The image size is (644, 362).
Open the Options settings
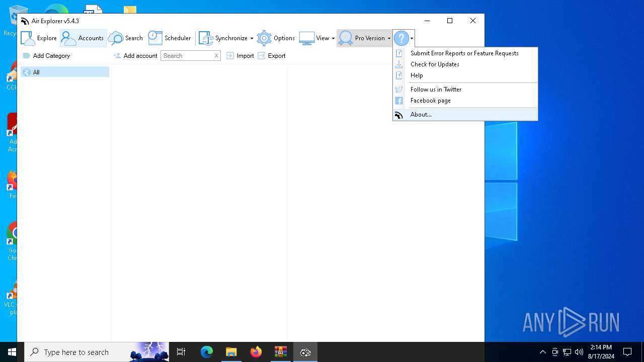(x=276, y=38)
